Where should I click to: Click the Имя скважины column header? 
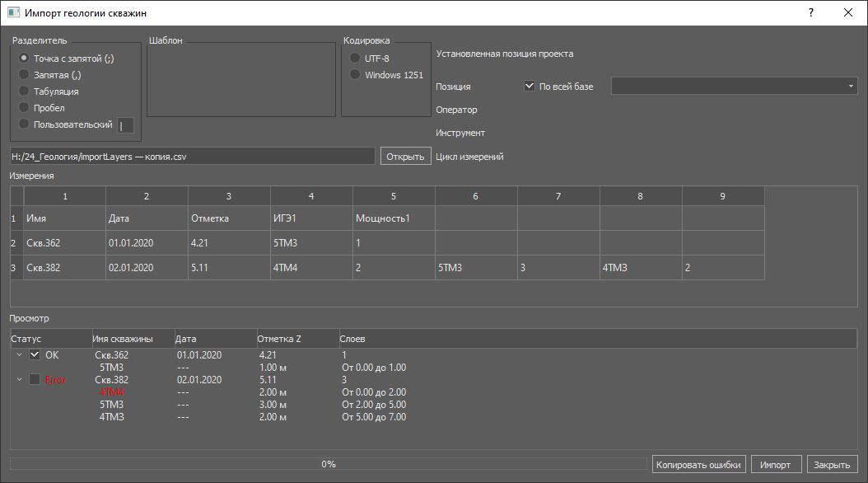click(123, 339)
